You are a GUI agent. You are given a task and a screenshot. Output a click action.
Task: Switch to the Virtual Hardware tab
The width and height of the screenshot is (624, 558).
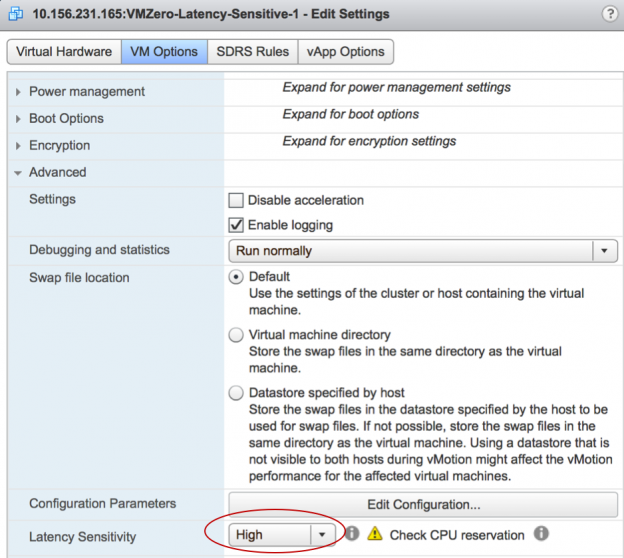64,52
